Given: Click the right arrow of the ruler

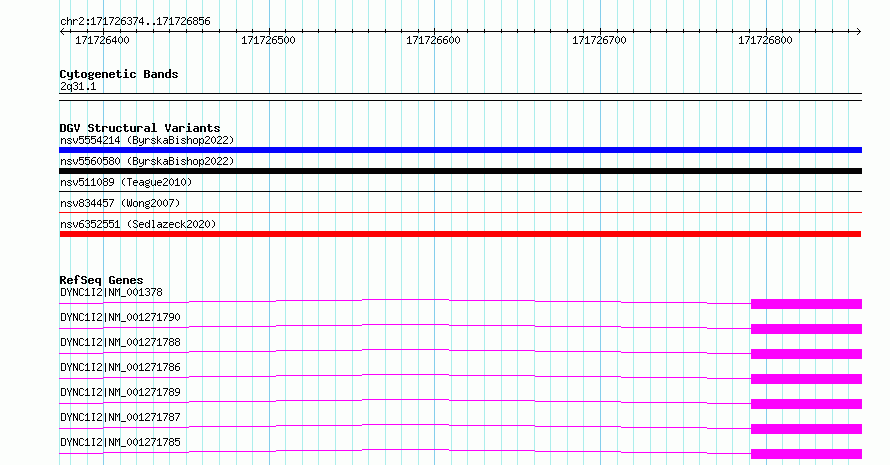Looking at the screenshot, I should [859, 31].
